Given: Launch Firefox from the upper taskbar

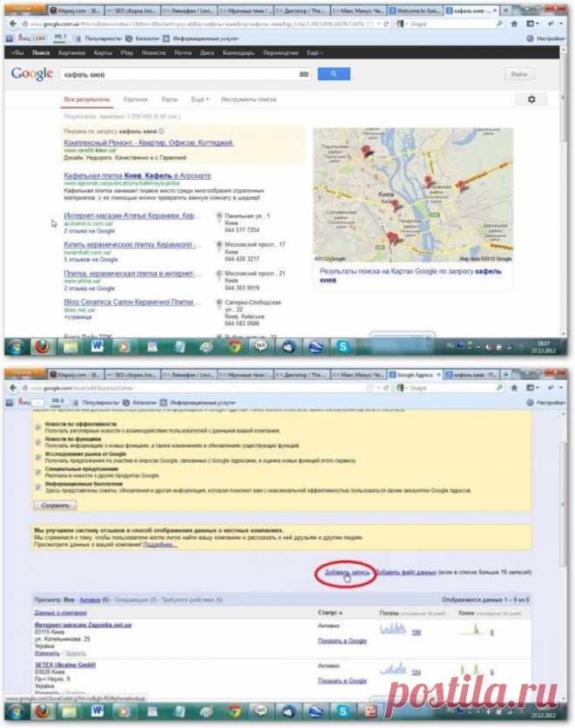Looking at the screenshot, I should click(x=44, y=346).
